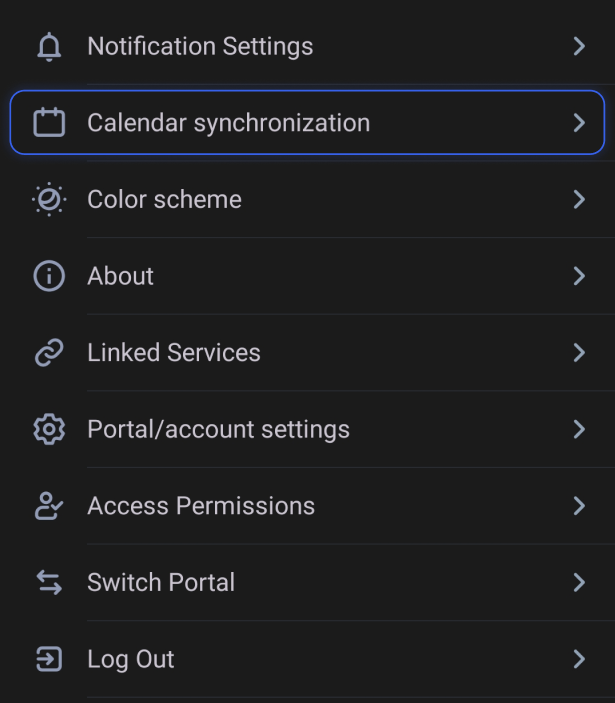Click the user checkmark permissions icon

49,506
